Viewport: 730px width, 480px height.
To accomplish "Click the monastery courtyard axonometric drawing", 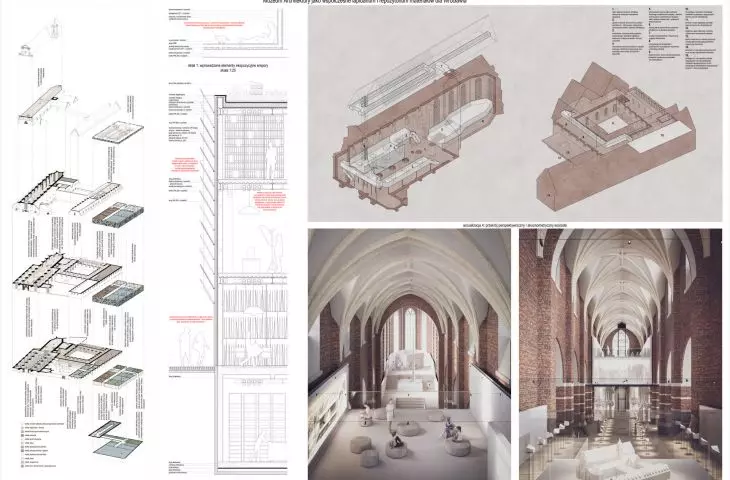I will [616, 137].
